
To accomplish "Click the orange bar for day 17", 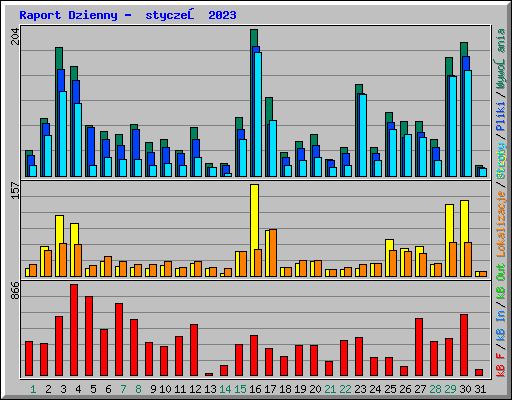I will pos(273,253).
